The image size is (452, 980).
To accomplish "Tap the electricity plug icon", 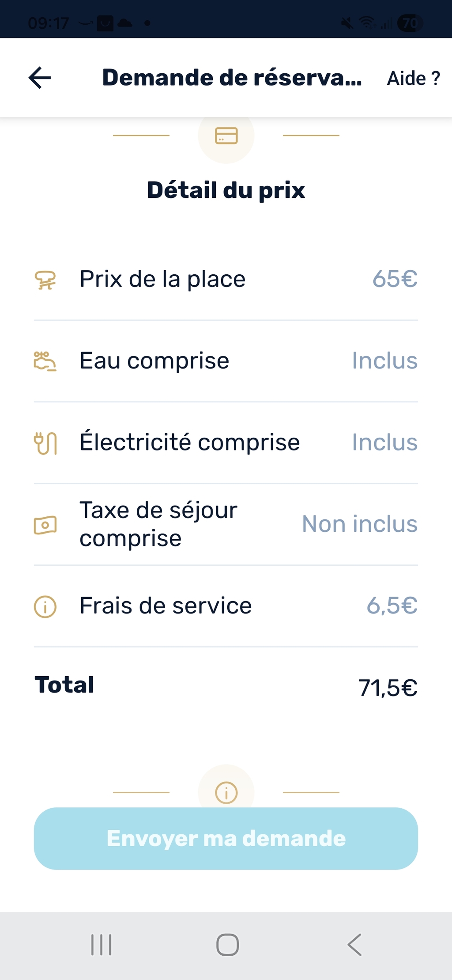I will pyautogui.click(x=45, y=443).
